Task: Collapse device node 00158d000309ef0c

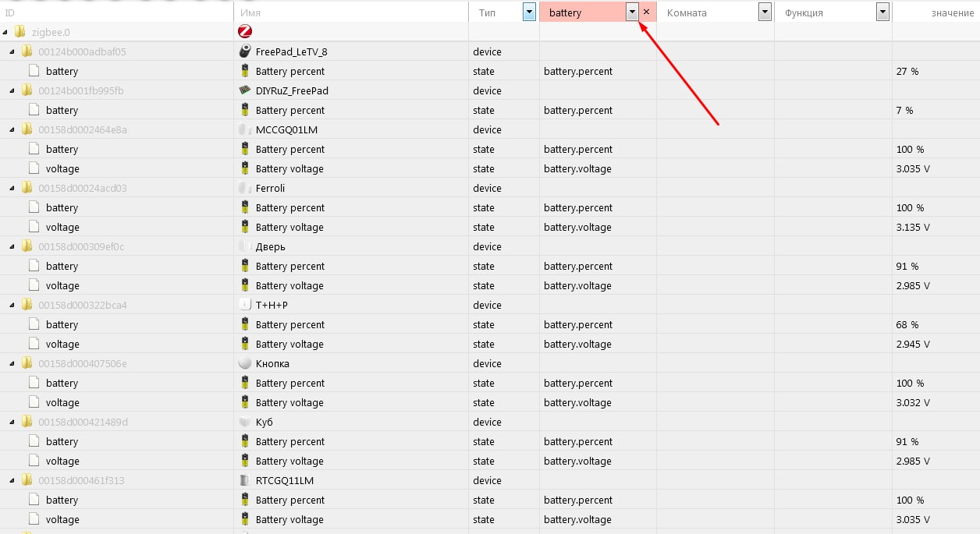Action: pos(12,247)
